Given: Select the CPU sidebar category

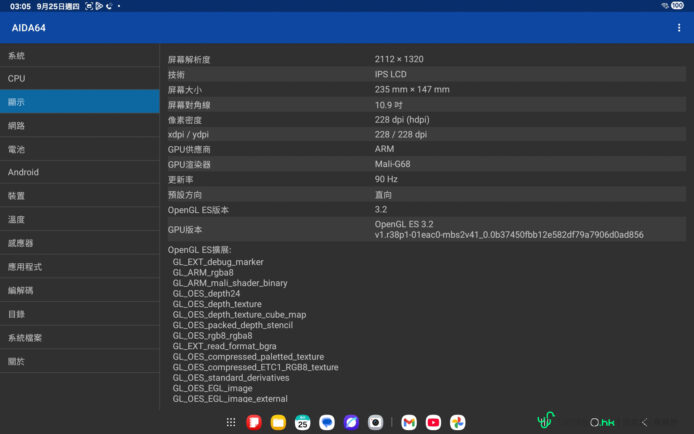Looking at the screenshot, I should [x=80, y=78].
